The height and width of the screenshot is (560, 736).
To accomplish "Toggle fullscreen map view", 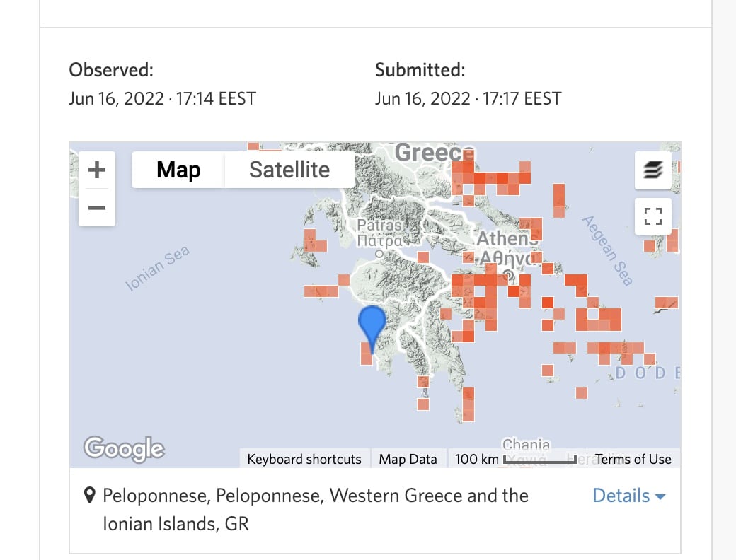I will click(652, 216).
